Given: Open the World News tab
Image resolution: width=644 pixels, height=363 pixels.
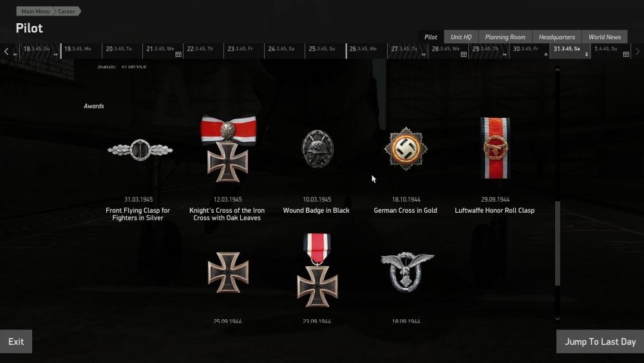Looking at the screenshot, I should click(x=605, y=37).
